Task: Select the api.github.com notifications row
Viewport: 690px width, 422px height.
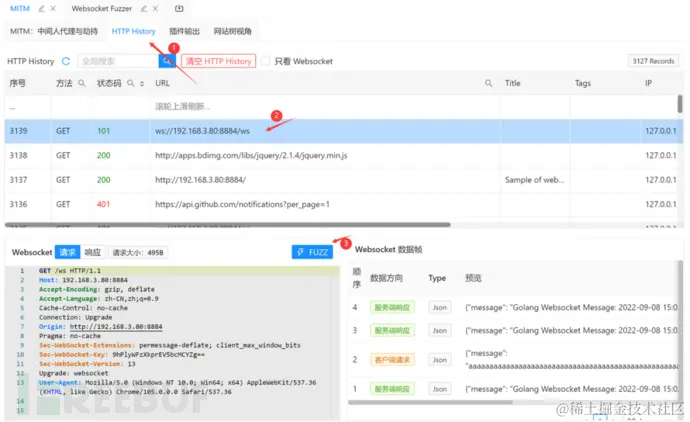Action: pos(344,204)
